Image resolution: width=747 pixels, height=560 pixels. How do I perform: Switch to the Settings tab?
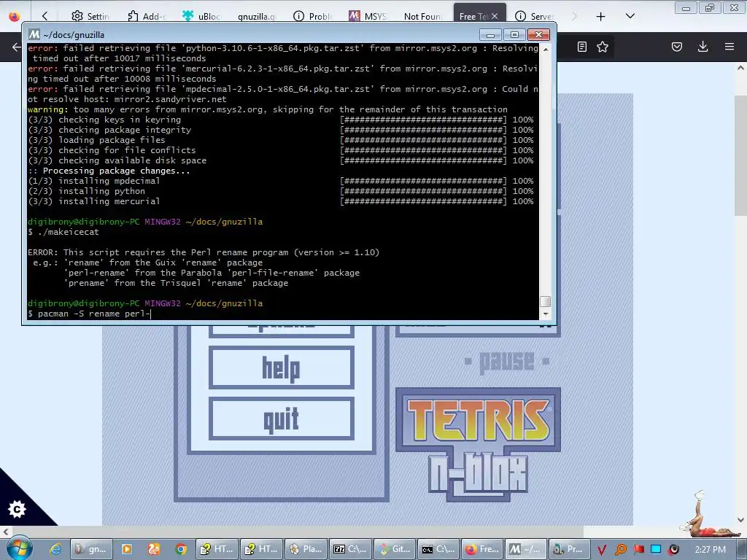point(90,16)
